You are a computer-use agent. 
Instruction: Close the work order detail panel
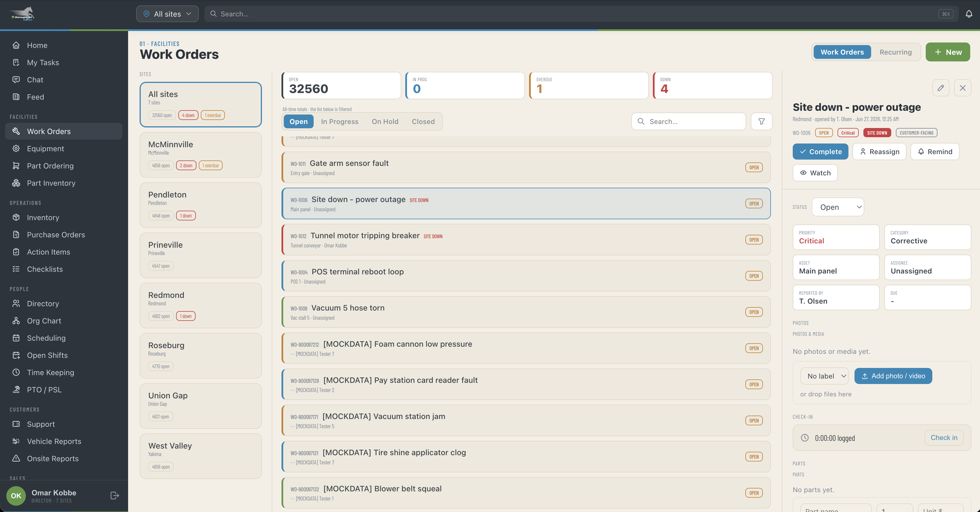962,88
